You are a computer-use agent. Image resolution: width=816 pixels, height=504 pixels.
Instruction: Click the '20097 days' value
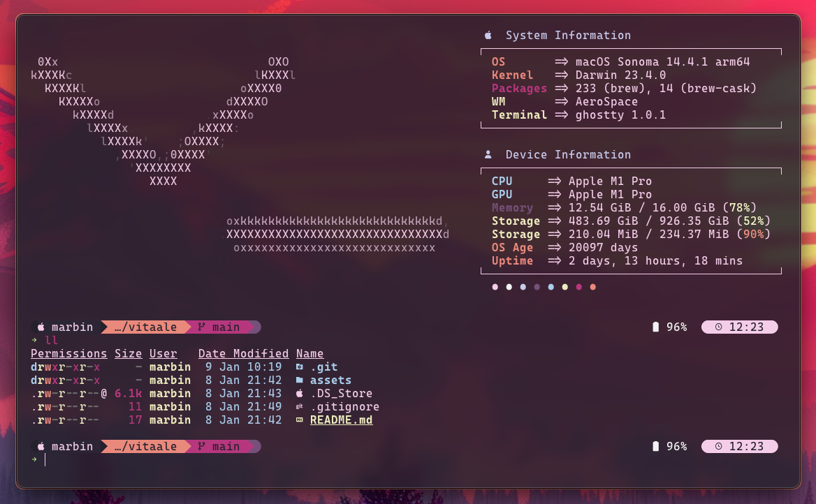603,248
